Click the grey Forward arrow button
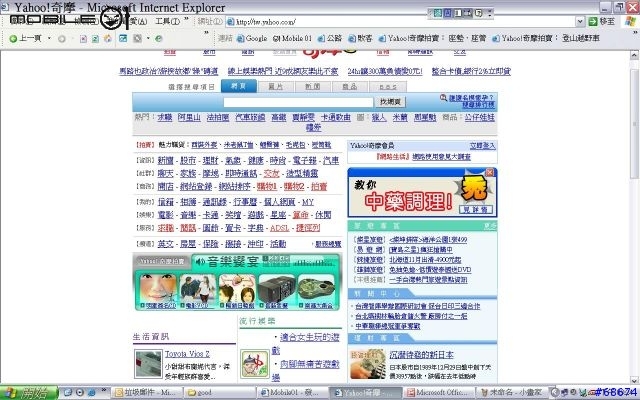640x400 pixels. click(x=62, y=39)
